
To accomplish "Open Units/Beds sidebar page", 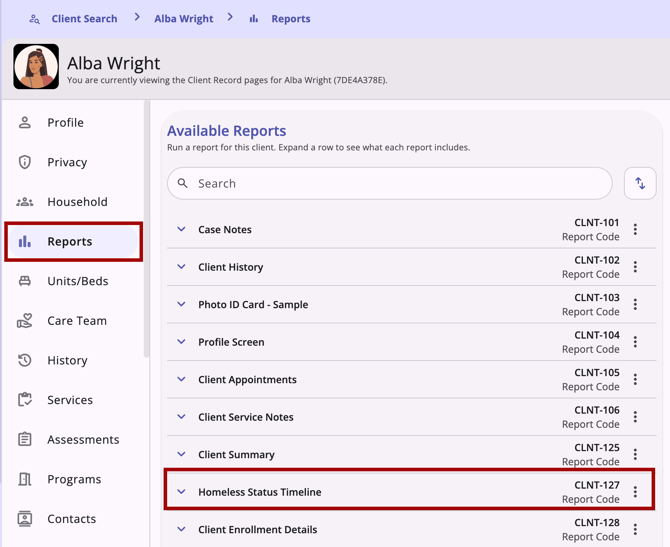I will (73, 281).
